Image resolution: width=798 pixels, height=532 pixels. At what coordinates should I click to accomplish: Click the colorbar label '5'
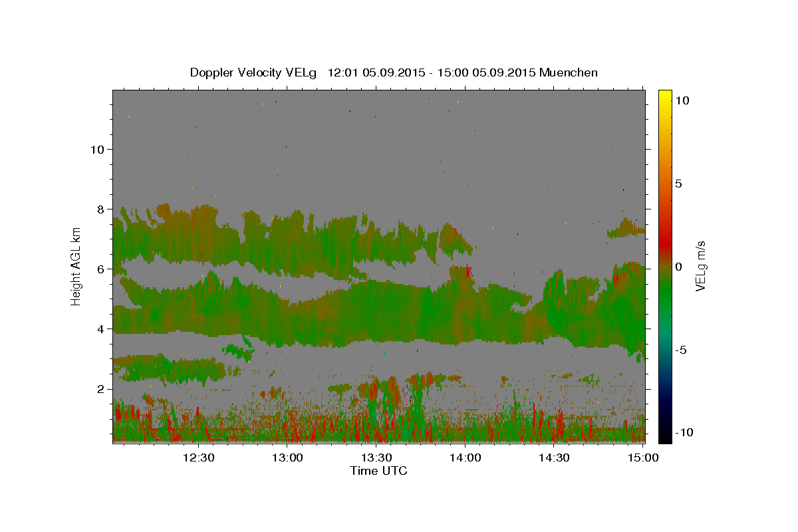click(x=678, y=184)
